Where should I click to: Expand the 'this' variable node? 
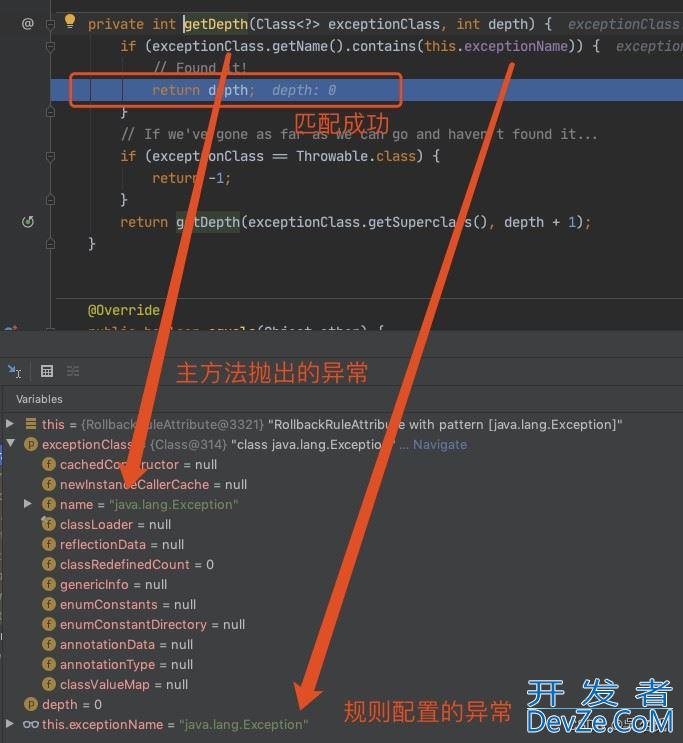click(x=11, y=424)
